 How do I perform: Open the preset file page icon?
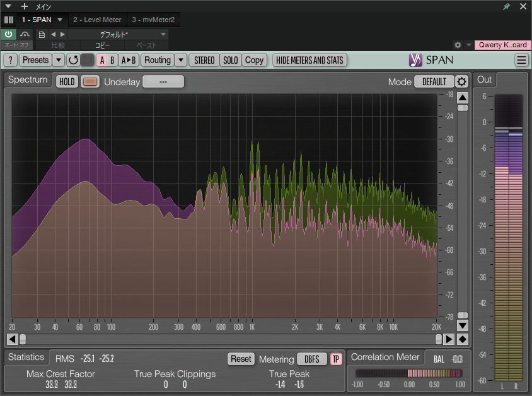(42, 34)
